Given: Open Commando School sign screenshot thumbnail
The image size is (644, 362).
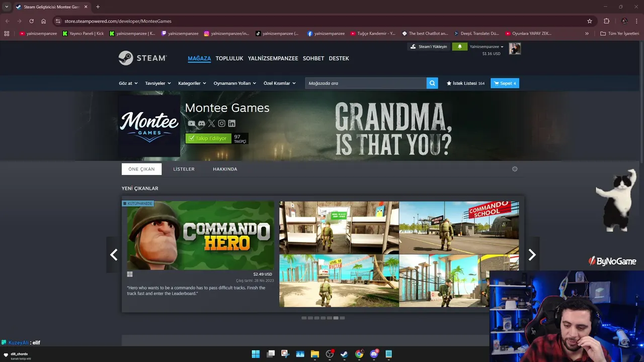Looking at the screenshot, I should 459,228.
